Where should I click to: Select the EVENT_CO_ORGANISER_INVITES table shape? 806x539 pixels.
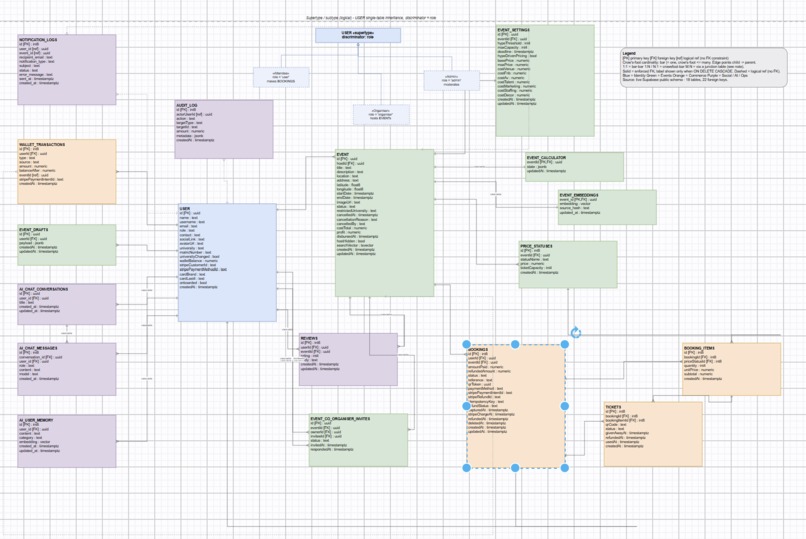pos(358,440)
